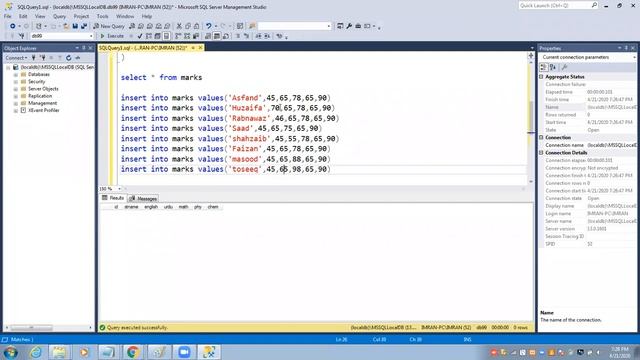Click Object Explorer connect plug icon
The height and width of the screenshot is (360, 640).
coord(34,58)
